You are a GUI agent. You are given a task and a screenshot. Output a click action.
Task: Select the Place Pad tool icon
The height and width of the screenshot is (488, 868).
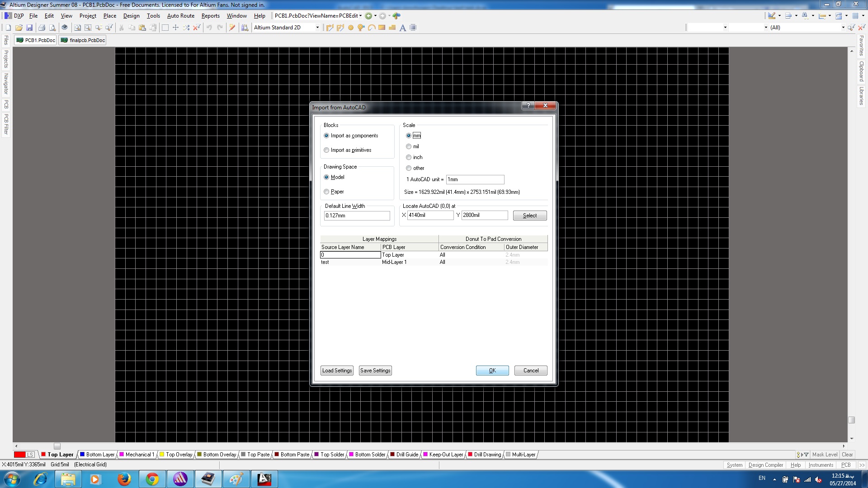pos(350,28)
